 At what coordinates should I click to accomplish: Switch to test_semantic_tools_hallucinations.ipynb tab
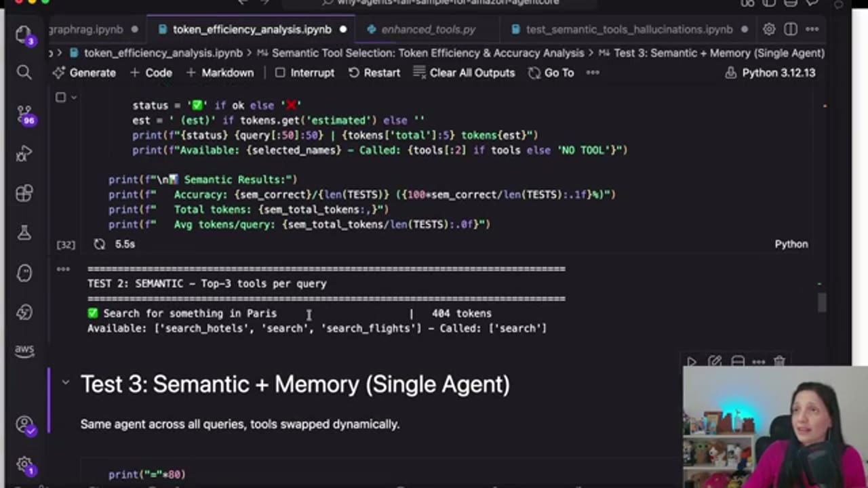click(x=629, y=29)
